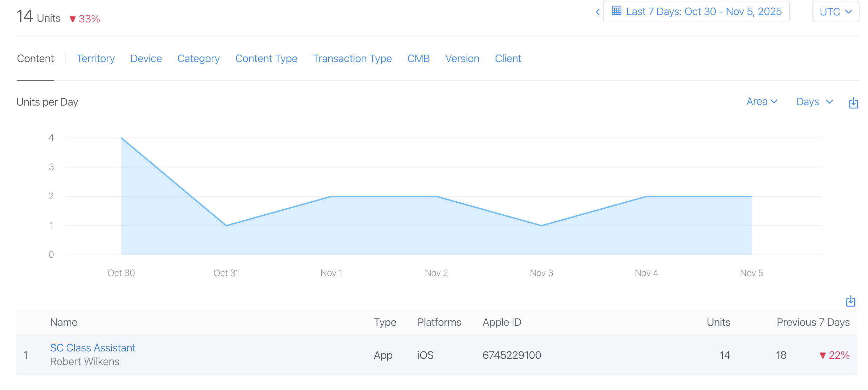868x390 pixels.
Task: Download the Units per Day chart
Action: pyautogui.click(x=853, y=103)
